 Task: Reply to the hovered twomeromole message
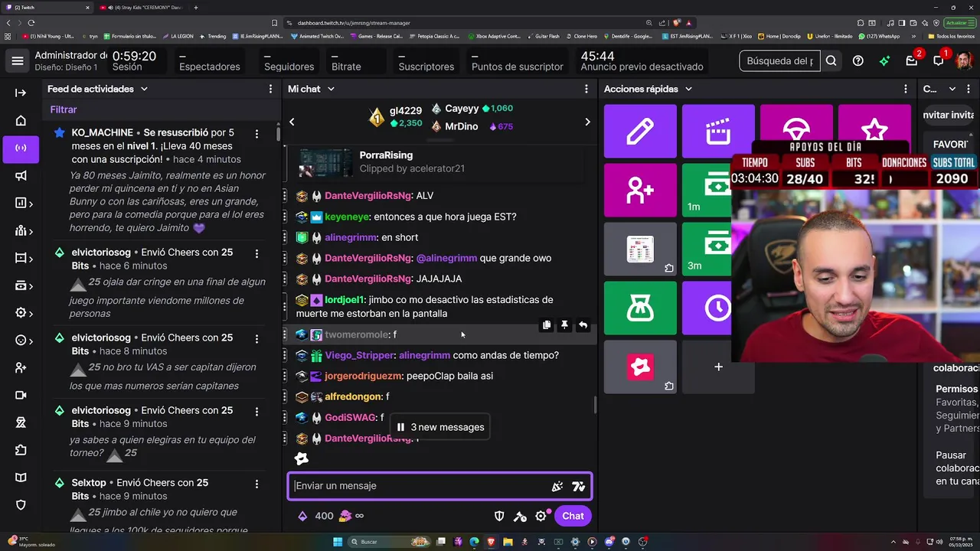point(583,325)
